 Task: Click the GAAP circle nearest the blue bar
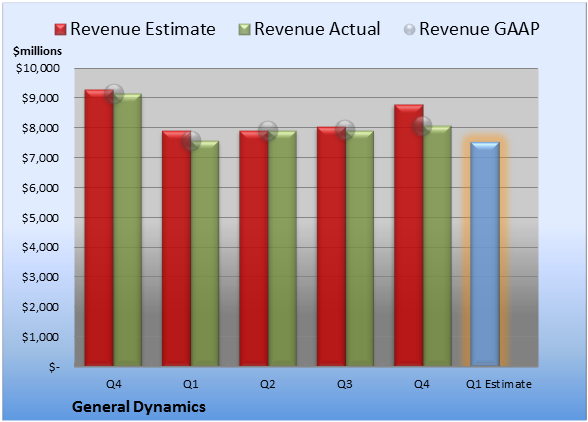pos(422,126)
